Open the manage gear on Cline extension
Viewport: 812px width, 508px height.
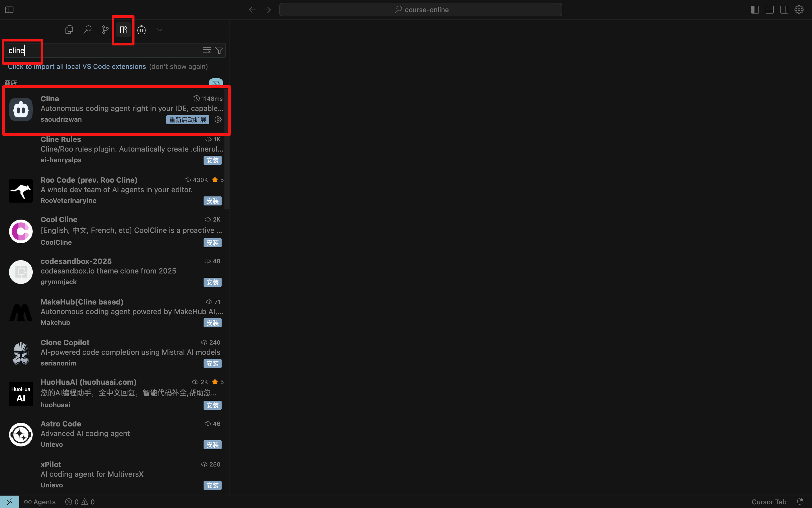coord(218,120)
